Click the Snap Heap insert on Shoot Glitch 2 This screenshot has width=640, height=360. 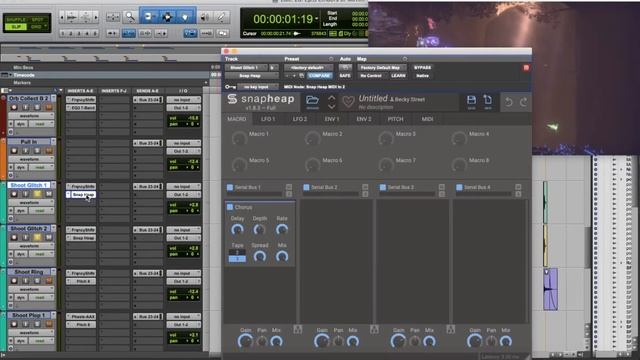pos(83,238)
